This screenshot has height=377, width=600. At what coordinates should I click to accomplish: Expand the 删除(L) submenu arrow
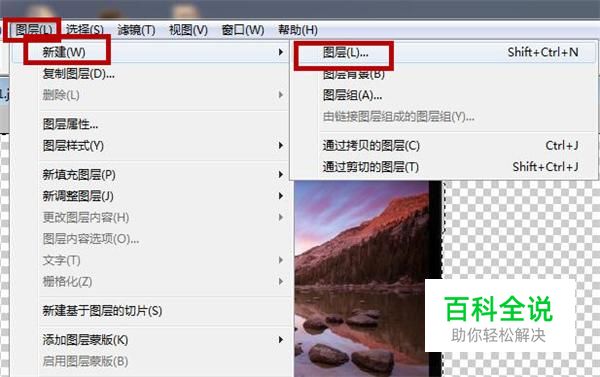[281, 95]
